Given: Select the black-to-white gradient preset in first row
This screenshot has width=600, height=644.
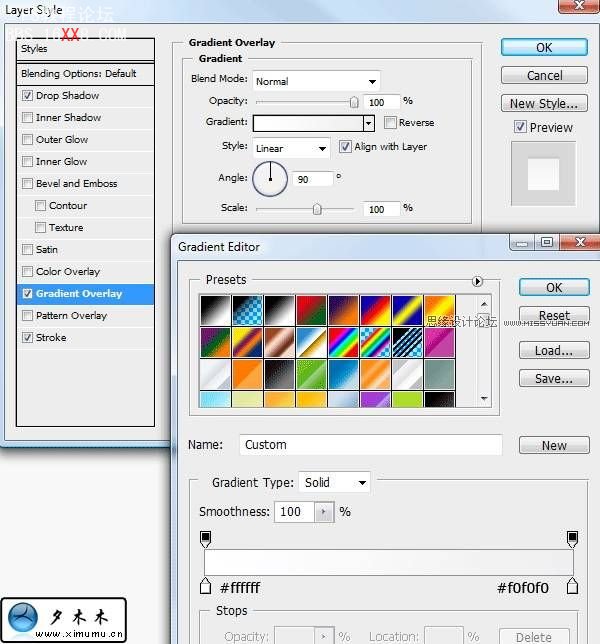Looking at the screenshot, I should [214, 309].
